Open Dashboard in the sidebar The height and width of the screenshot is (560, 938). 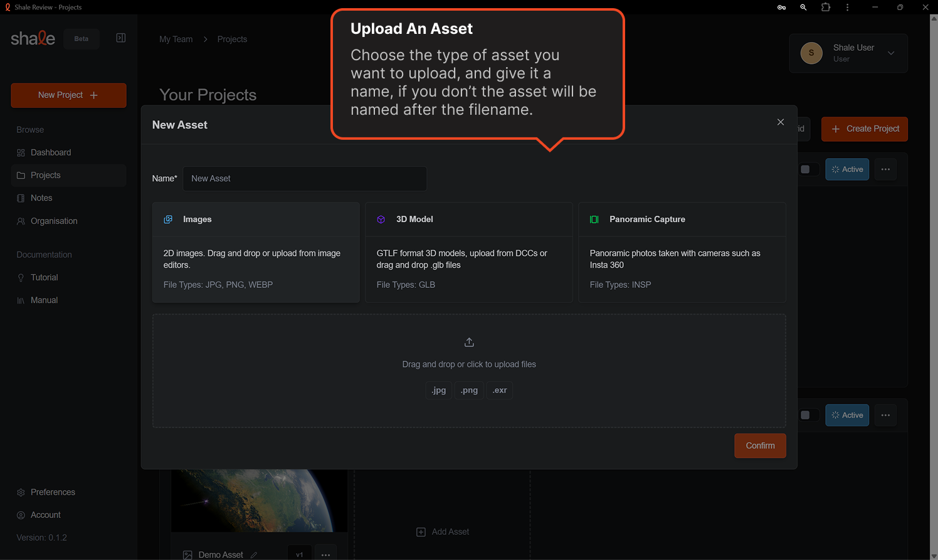(x=68, y=152)
